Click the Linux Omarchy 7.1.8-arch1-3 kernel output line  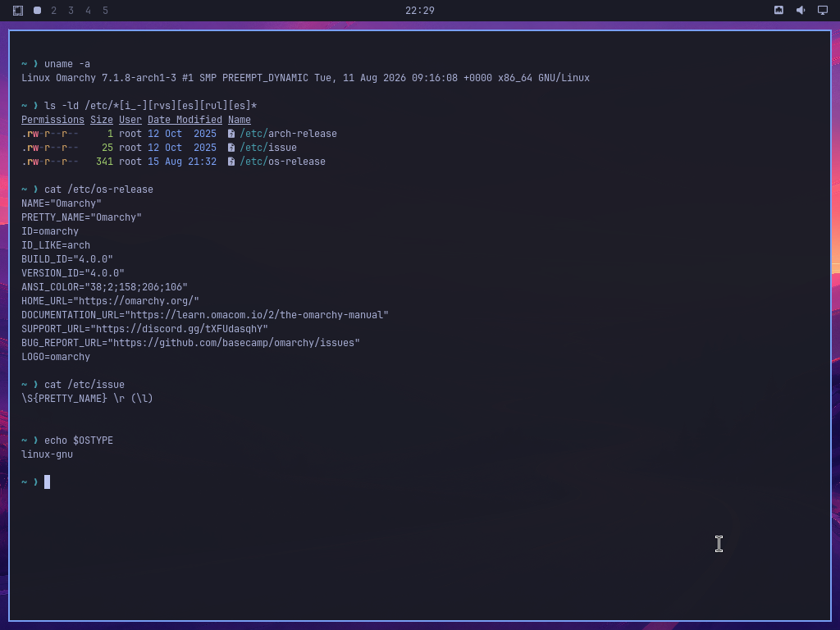click(305, 78)
